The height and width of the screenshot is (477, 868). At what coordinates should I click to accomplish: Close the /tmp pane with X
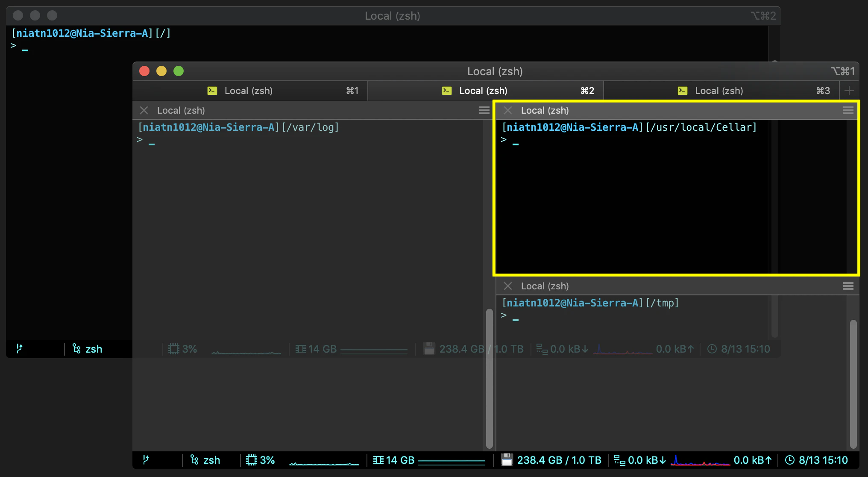(x=508, y=286)
